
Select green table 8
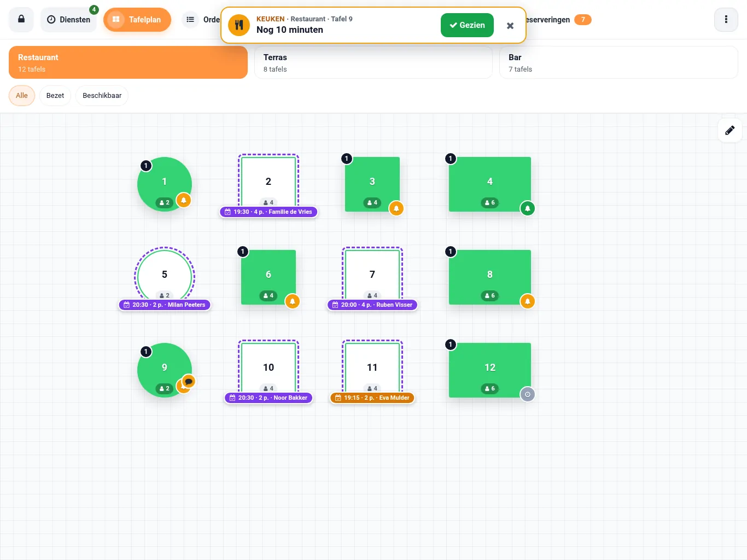[x=490, y=277]
